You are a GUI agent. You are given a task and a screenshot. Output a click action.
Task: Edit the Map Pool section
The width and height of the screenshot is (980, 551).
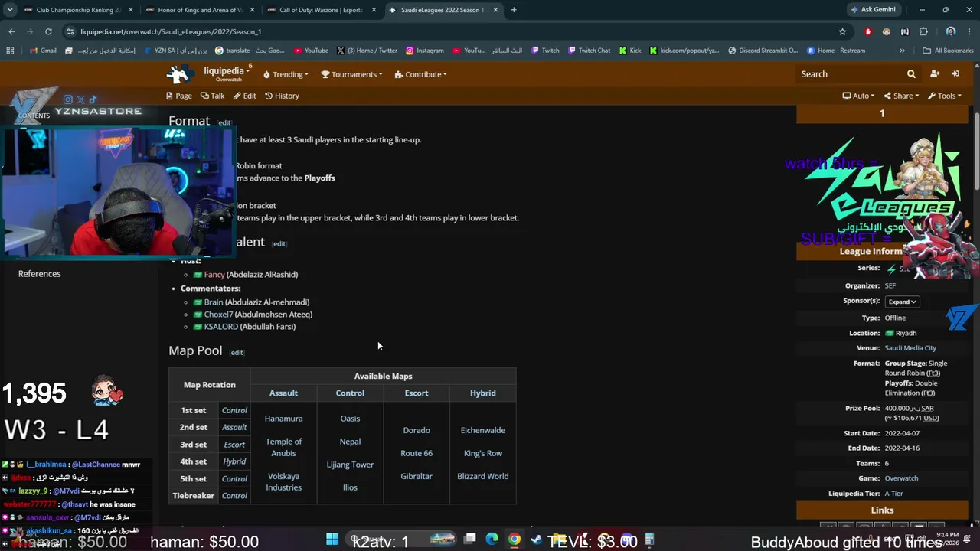[237, 352]
